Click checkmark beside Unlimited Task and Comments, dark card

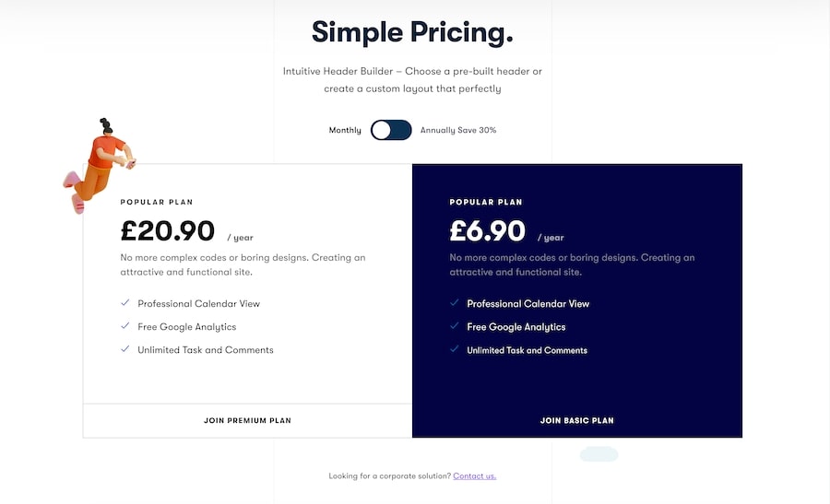[x=454, y=349]
